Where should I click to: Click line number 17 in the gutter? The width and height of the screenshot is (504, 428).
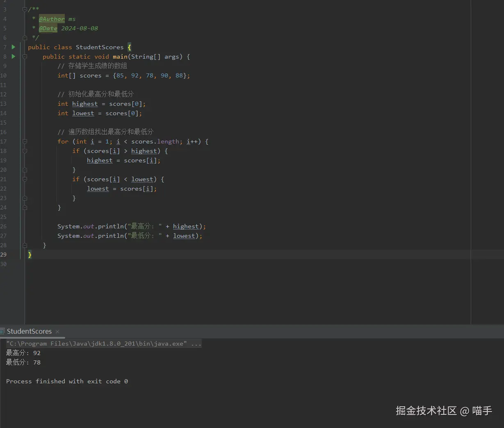tap(3, 141)
